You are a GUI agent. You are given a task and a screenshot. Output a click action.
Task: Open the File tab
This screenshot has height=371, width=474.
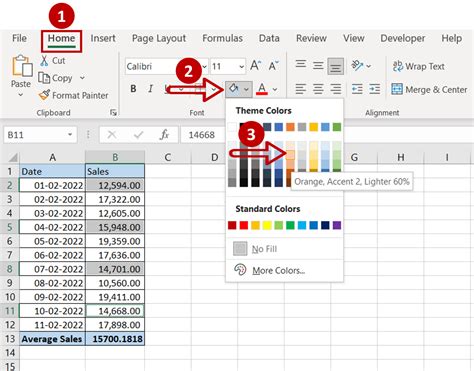19,38
